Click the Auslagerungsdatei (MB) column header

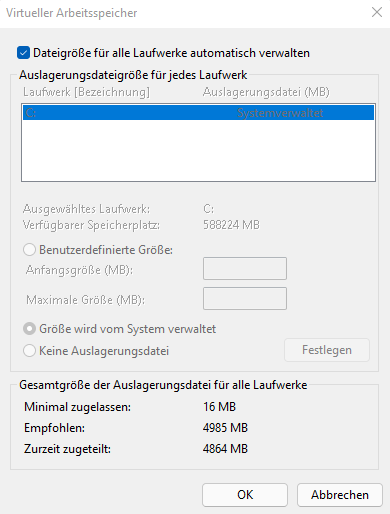point(266,92)
